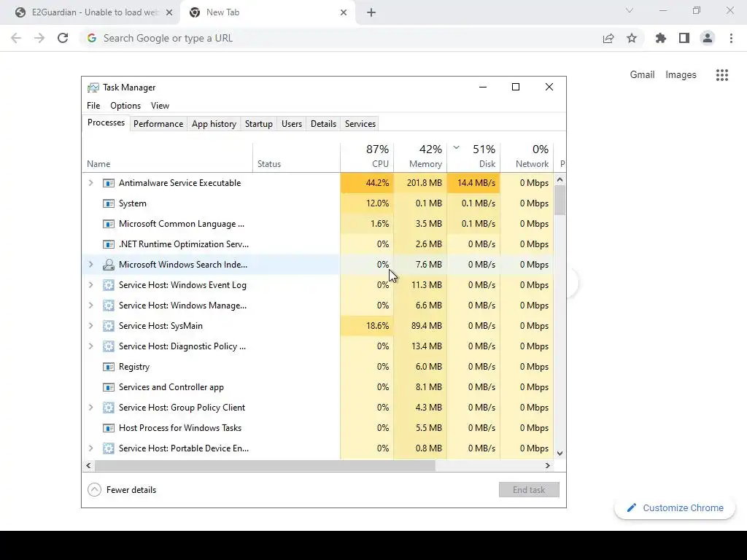Expand the Microsoft Windows Search Indexer process
This screenshot has width=747, height=560.
click(91, 265)
